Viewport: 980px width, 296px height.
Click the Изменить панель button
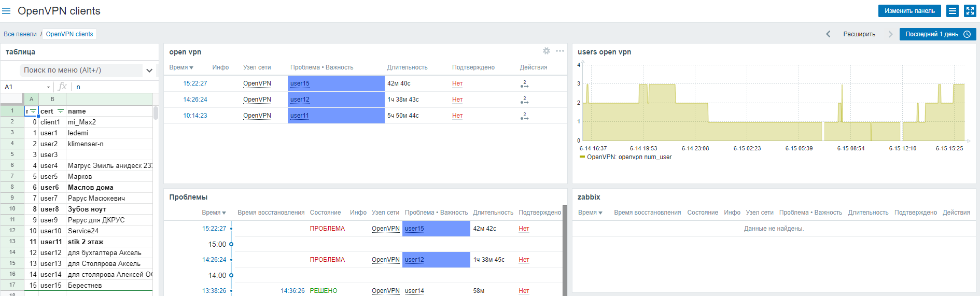909,11
